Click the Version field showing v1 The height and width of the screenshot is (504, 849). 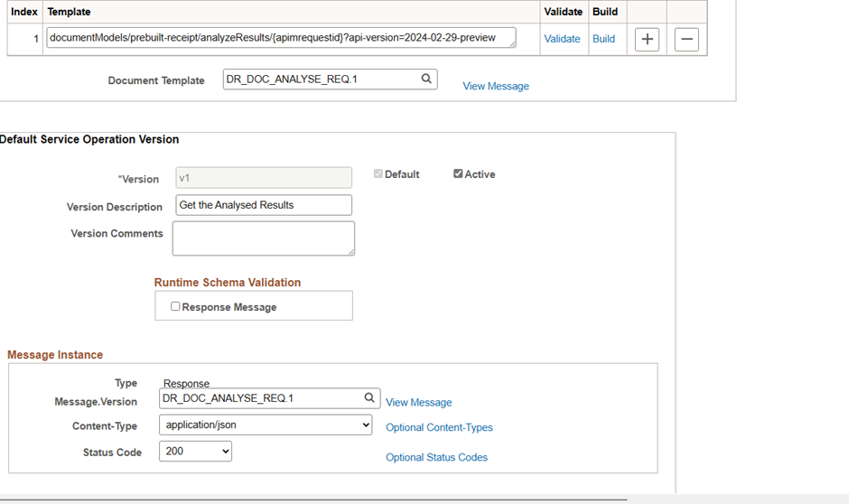(x=264, y=178)
